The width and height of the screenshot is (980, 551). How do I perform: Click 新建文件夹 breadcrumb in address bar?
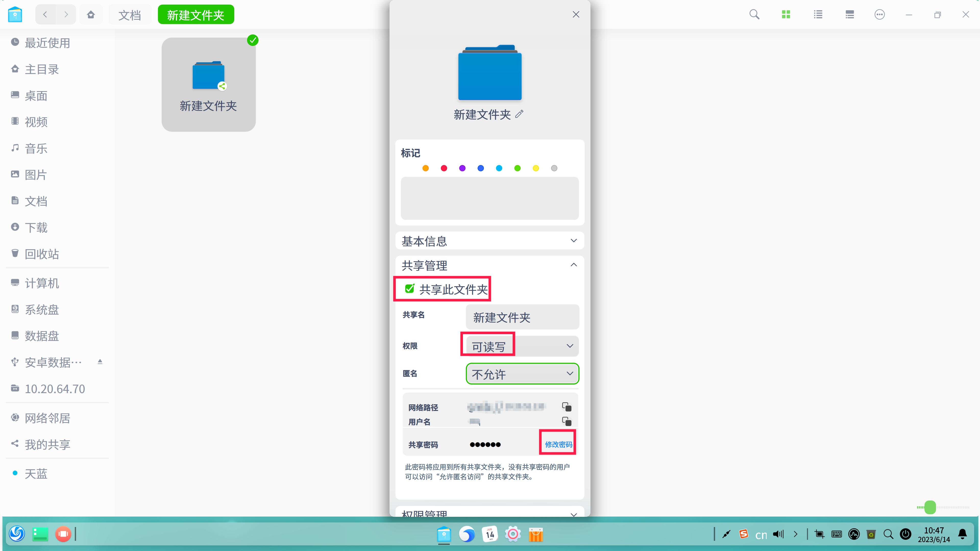[x=196, y=15]
